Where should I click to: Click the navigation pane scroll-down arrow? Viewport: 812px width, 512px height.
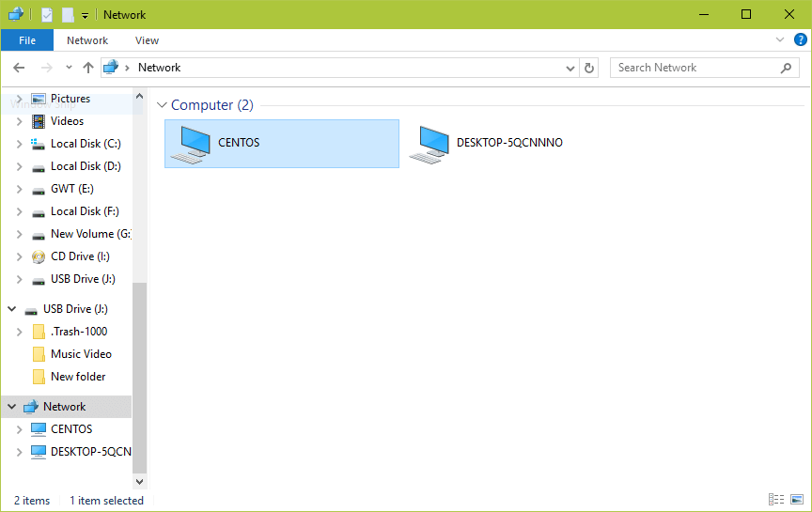pyautogui.click(x=139, y=481)
